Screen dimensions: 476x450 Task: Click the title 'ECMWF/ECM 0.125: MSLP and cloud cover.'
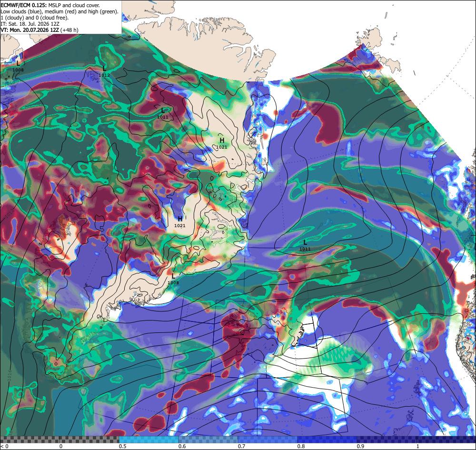[50, 5]
